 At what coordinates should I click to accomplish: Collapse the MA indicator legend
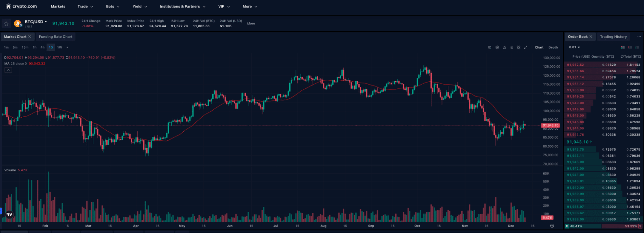(x=8, y=70)
